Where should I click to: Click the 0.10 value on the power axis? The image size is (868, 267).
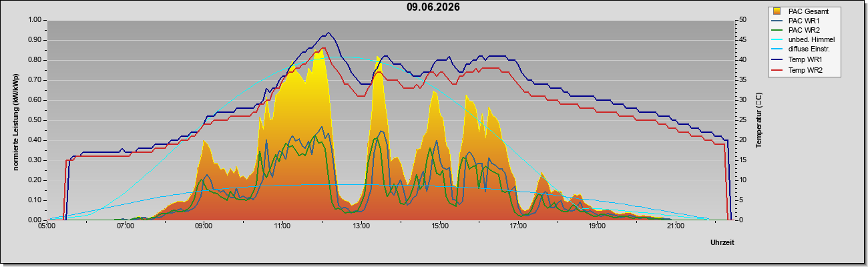click(x=34, y=200)
